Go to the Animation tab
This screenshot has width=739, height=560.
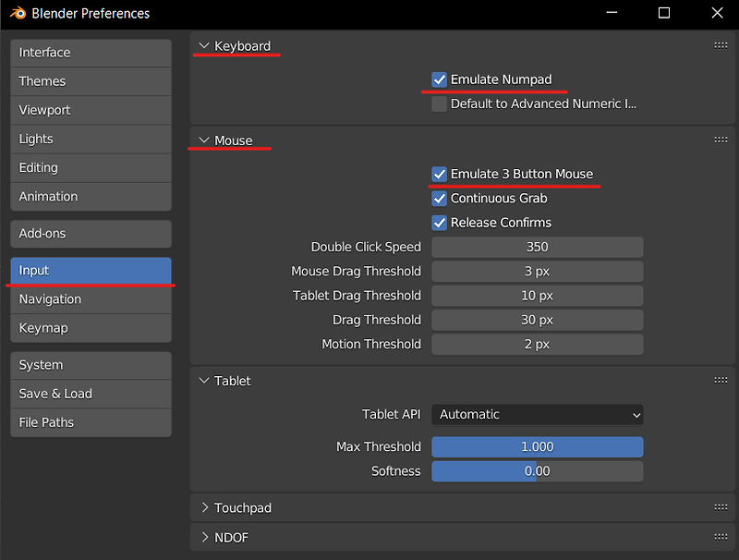pyautogui.click(x=91, y=197)
